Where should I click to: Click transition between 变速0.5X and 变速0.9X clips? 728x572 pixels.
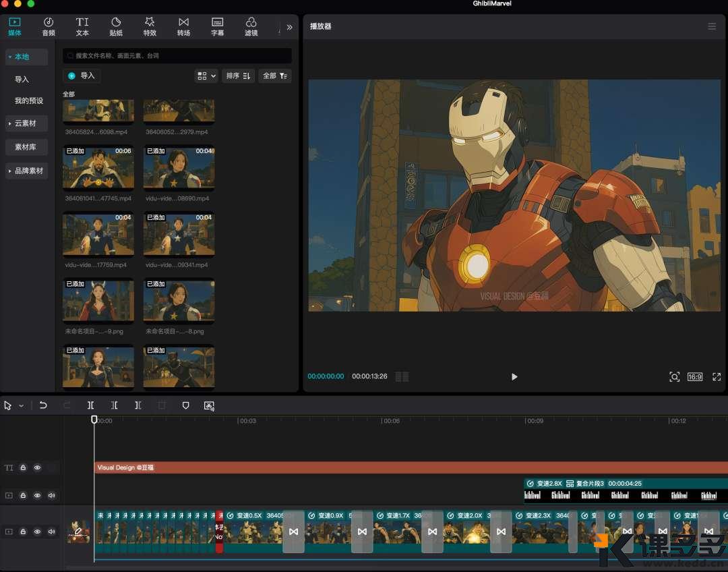click(293, 532)
